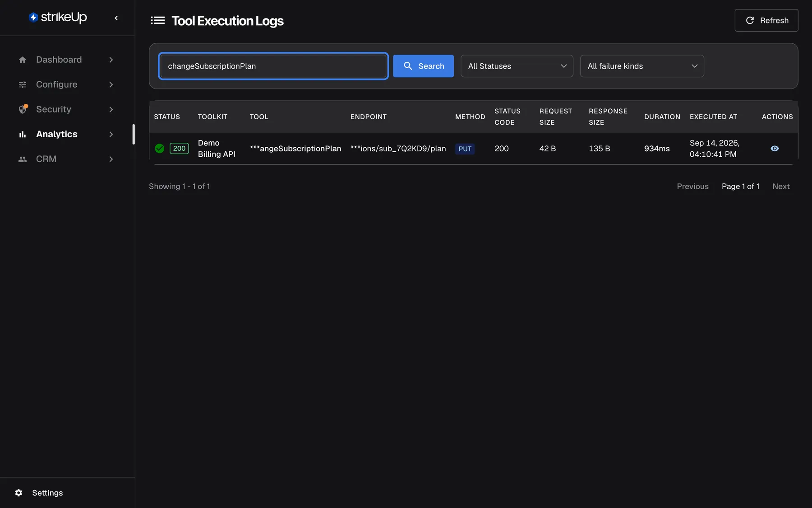
Task: Click the 934ms duration value
Action: coord(657,149)
